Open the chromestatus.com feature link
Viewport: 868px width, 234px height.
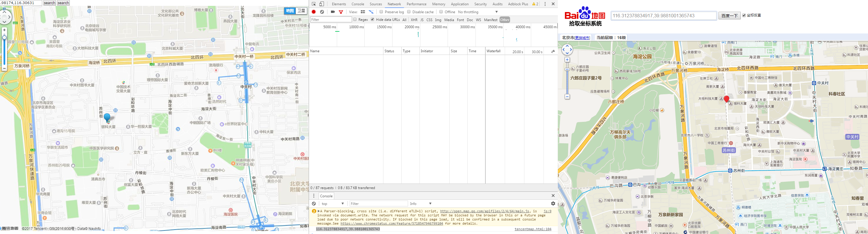point(392,223)
